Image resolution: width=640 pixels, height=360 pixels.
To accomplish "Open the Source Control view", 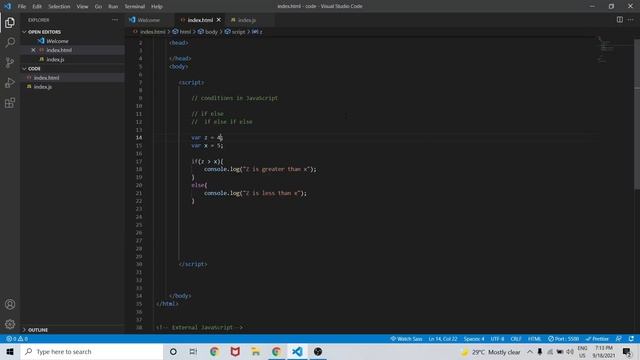I will 10,62.
